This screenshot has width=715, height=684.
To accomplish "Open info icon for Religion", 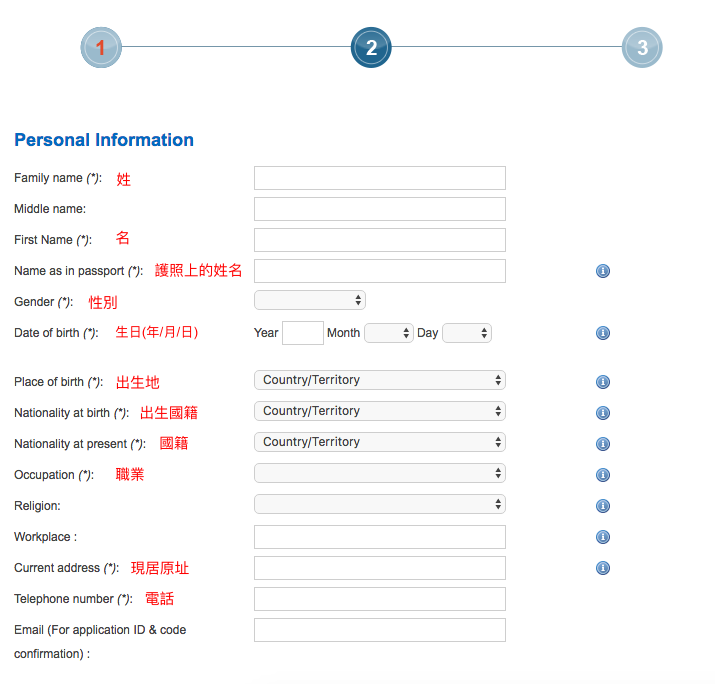I will pos(603,506).
